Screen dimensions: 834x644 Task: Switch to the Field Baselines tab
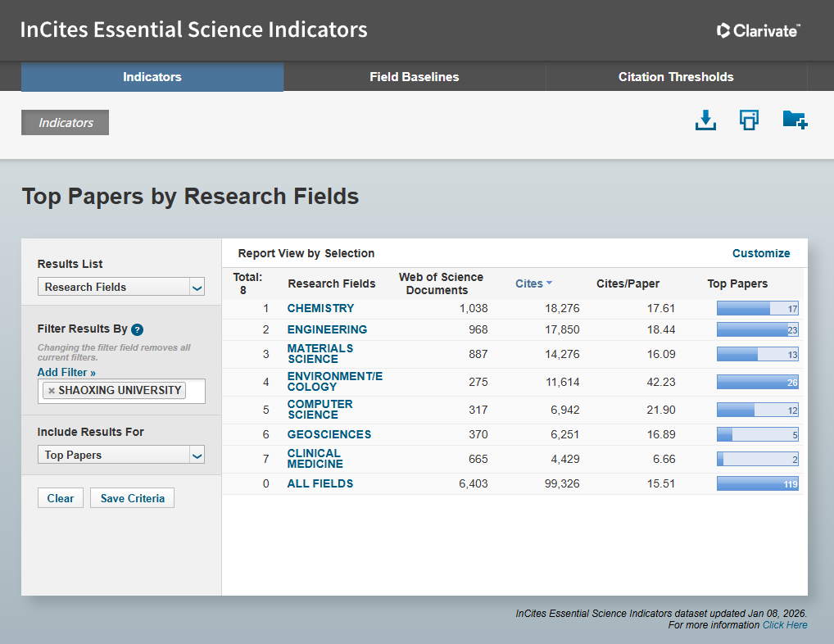414,77
